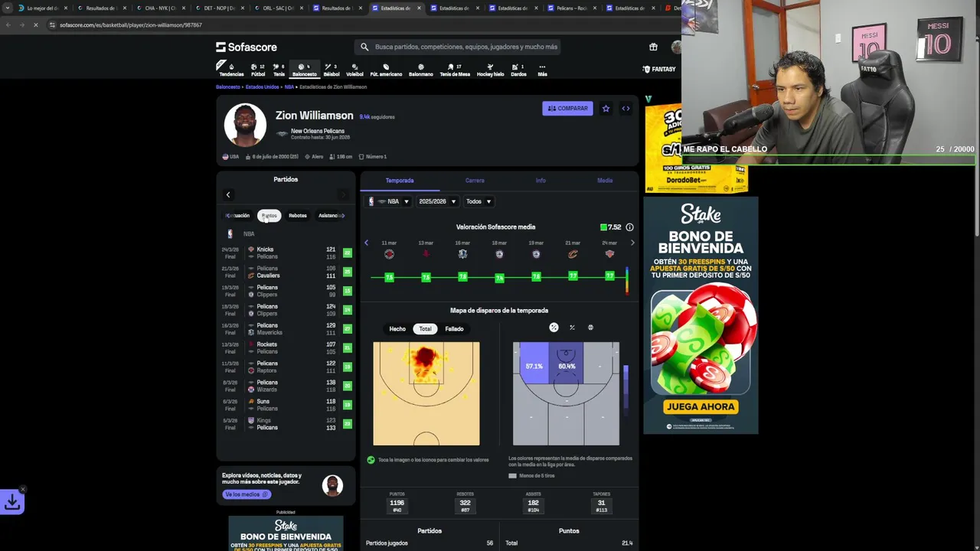This screenshot has height=551, width=980.
Task: Open the Más sports menu
Action: point(542,70)
